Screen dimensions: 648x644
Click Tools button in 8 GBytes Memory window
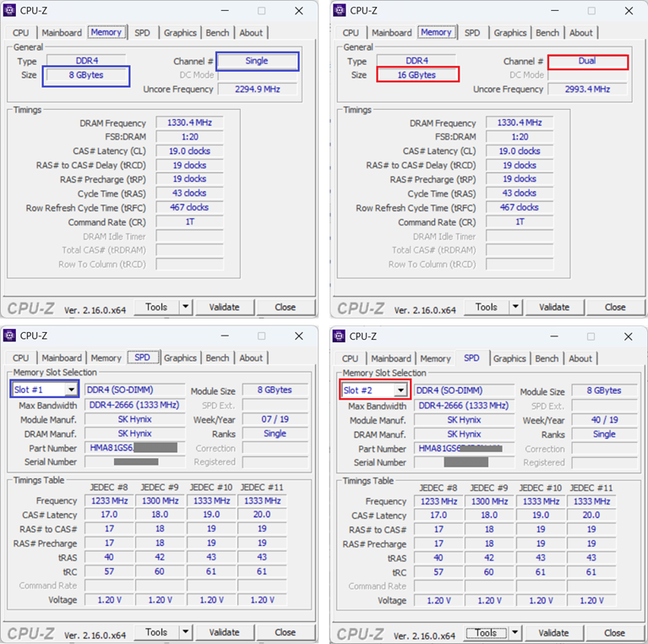(156, 307)
